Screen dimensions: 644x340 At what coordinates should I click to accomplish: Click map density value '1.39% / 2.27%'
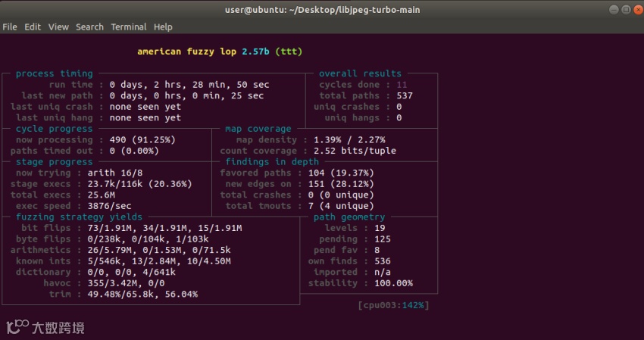point(349,139)
